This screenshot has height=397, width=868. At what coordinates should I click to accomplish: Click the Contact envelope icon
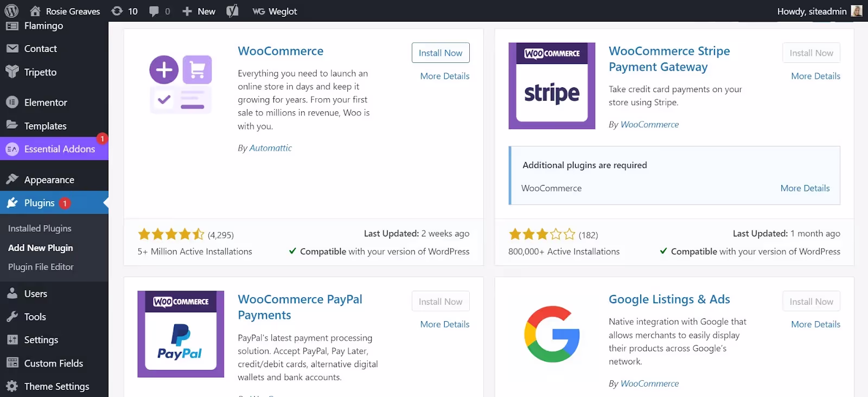(12, 48)
